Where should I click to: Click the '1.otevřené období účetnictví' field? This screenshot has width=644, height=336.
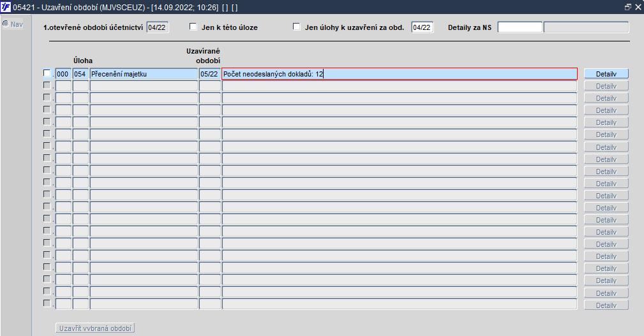[x=157, y=27]
